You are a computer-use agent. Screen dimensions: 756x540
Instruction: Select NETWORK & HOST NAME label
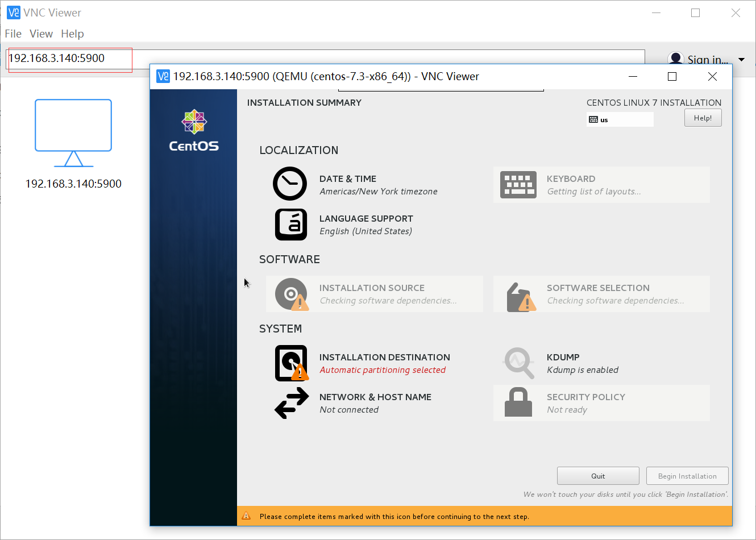375,397
